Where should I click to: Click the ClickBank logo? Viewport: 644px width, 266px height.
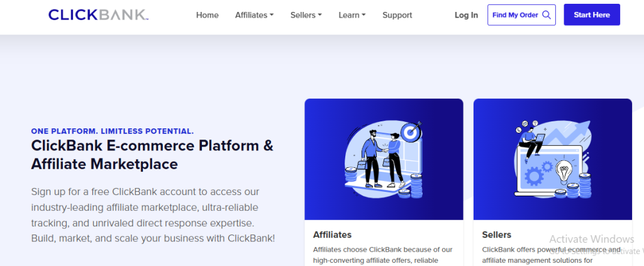point(98,15)
